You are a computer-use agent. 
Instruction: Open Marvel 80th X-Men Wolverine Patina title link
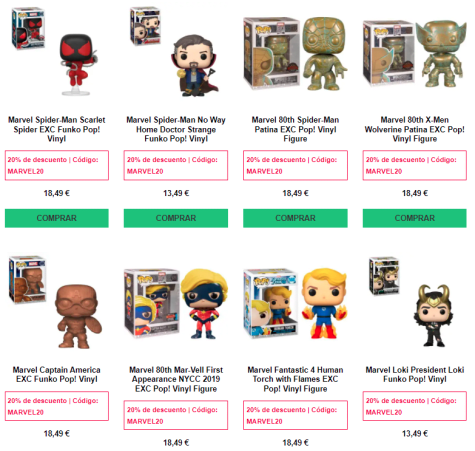415,129
